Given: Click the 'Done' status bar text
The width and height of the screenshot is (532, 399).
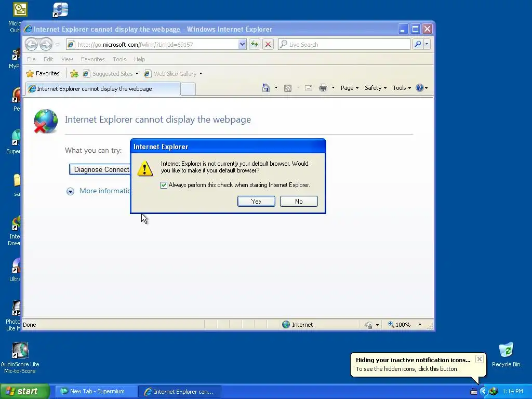Looking at the screenshot, I should (30, 325).
